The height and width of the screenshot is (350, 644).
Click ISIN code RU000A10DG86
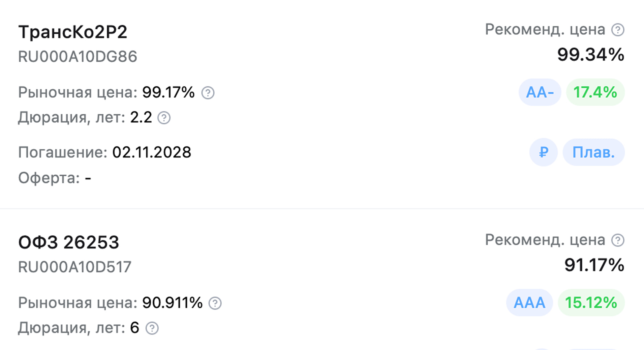coord(78,57)
